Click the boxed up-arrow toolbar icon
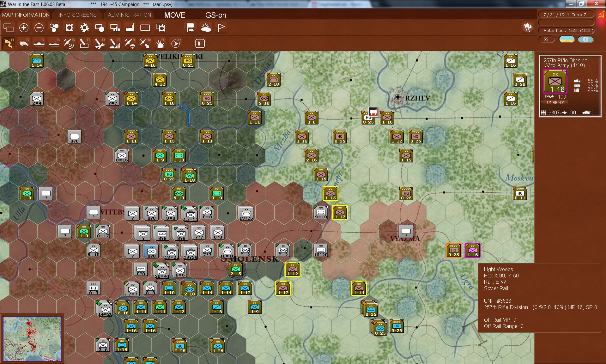This screenshot has height=364, width=606. [200, 43]
